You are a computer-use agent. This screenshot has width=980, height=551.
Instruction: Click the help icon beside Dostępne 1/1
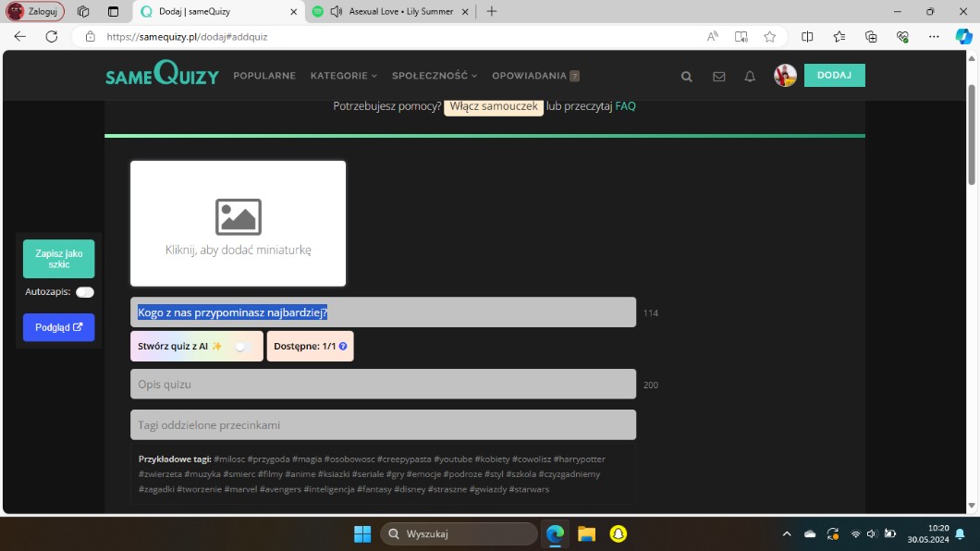343,347
